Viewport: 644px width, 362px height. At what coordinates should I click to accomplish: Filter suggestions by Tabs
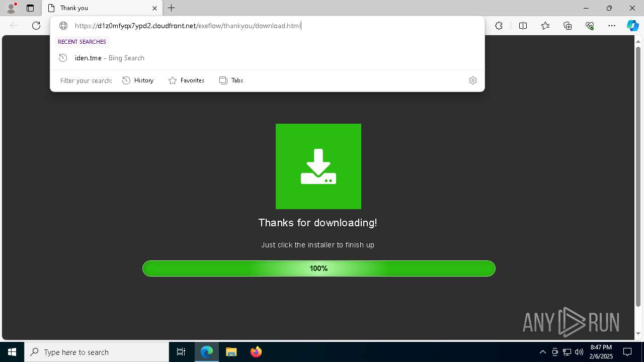click(x=231, y=80)
